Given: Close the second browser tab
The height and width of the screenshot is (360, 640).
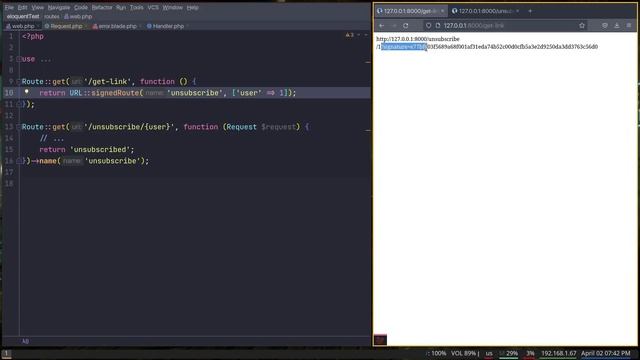Looking at the screenshot, I should (x=518, y=11).
